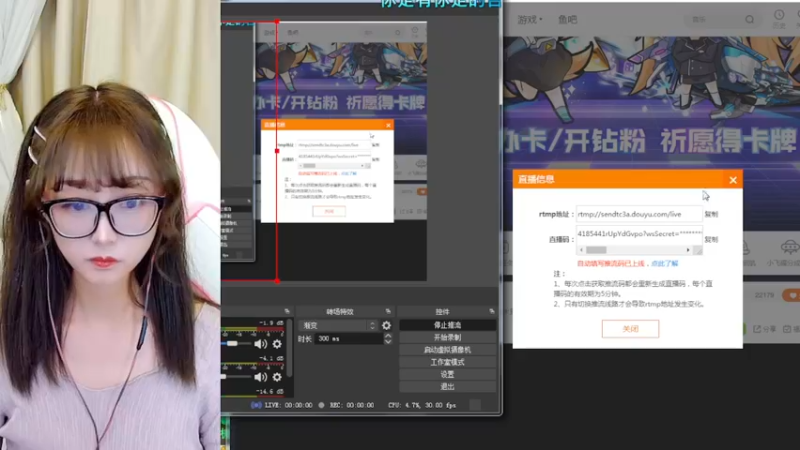Open settings gear for -1.9 dB audio track
800x450 pixels.
[277, 344]
